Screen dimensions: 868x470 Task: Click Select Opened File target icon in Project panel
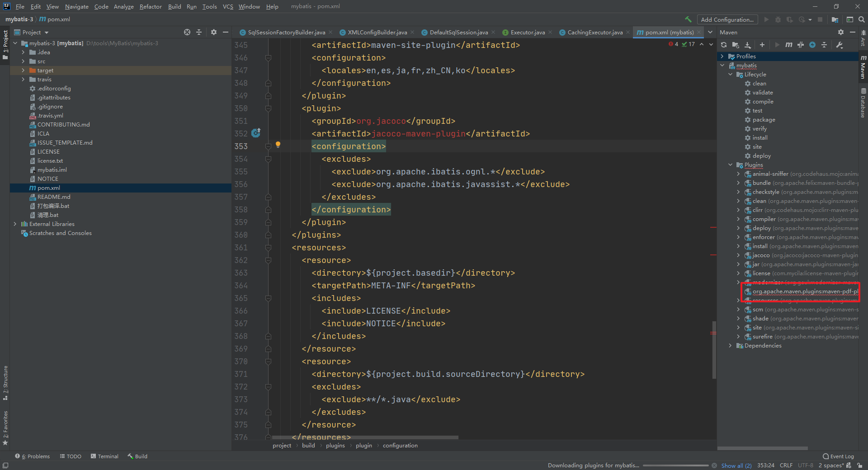click(x=187, y=32)
